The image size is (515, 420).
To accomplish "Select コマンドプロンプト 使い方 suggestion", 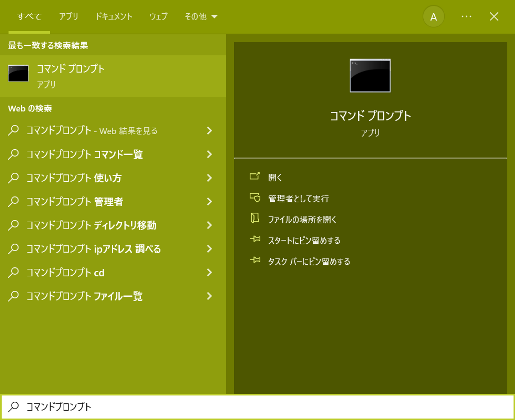I will click(74, 178).
